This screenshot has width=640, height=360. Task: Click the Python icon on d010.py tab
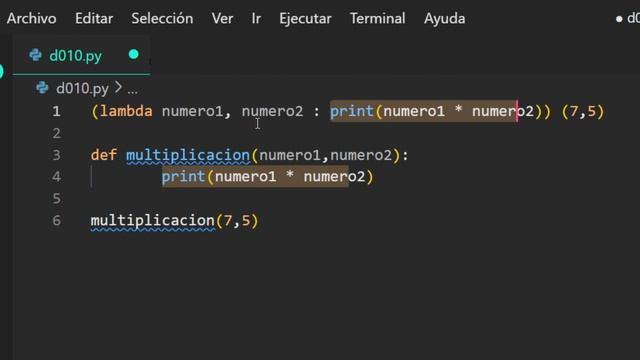pos(36,55)
